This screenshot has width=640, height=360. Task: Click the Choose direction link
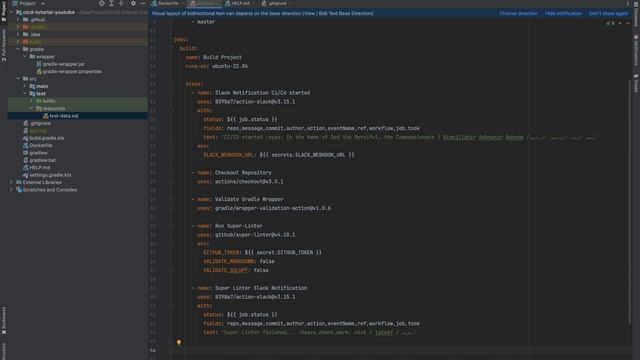(x=518, y=13)
